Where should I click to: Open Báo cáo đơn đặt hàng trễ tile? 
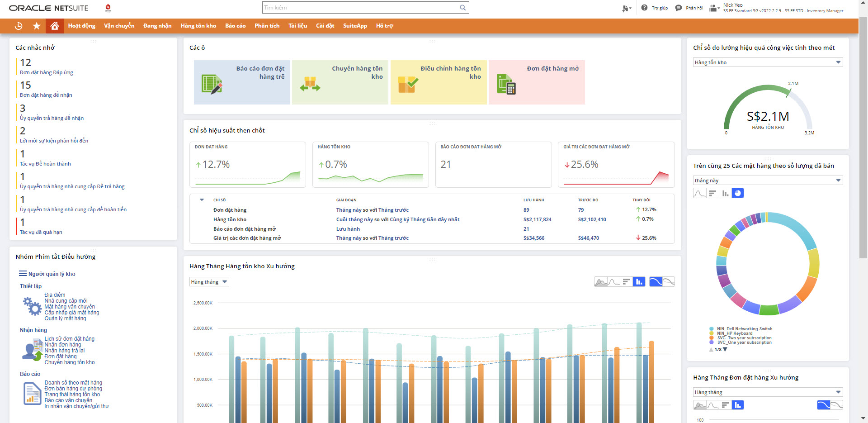(x=242, y=82)
